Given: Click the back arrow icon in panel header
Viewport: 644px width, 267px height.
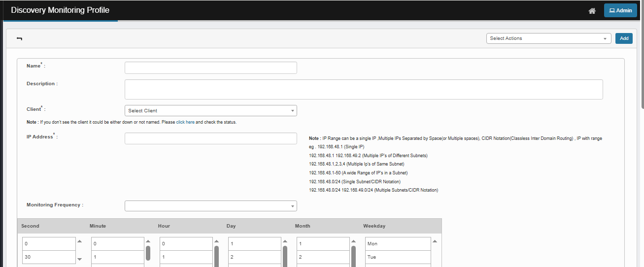Looking at the screenshot, I should 19,38.
